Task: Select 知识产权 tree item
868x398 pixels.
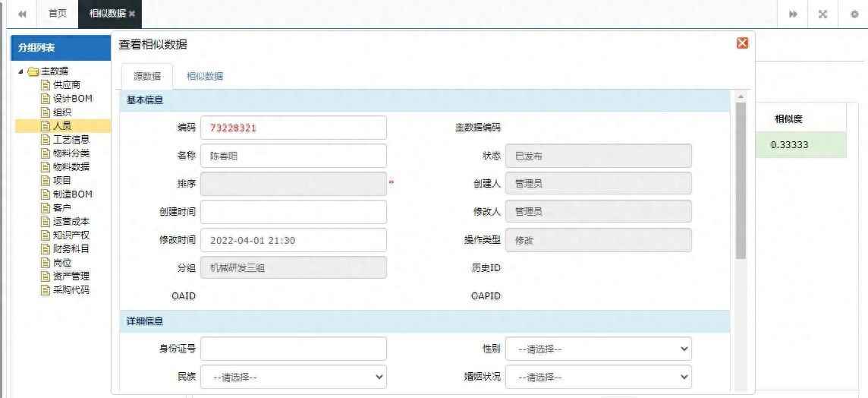Action: pyautogui.click(x=71, y=235)
